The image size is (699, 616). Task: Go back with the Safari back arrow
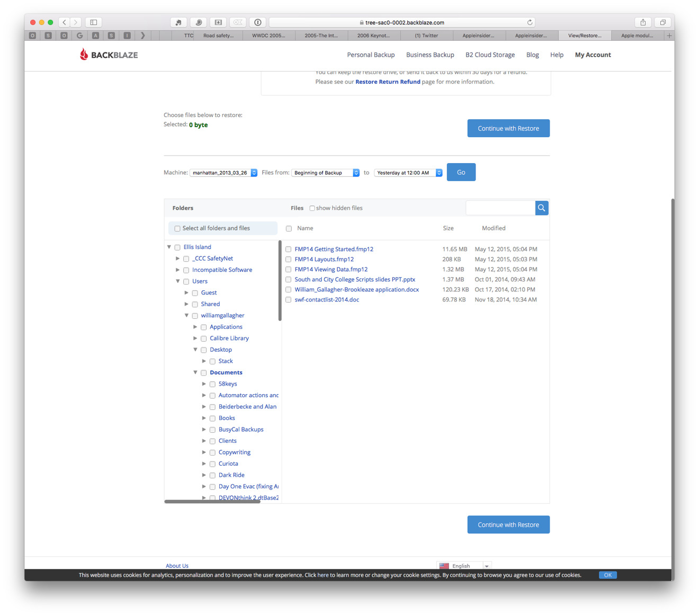pyautogui.click(x=65, y=22)
